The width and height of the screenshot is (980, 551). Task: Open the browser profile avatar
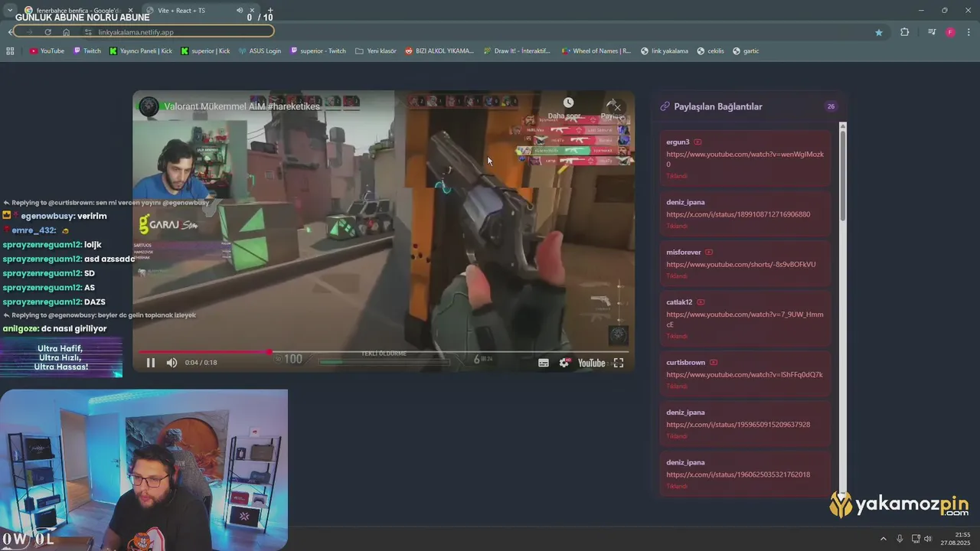[950, 32]
